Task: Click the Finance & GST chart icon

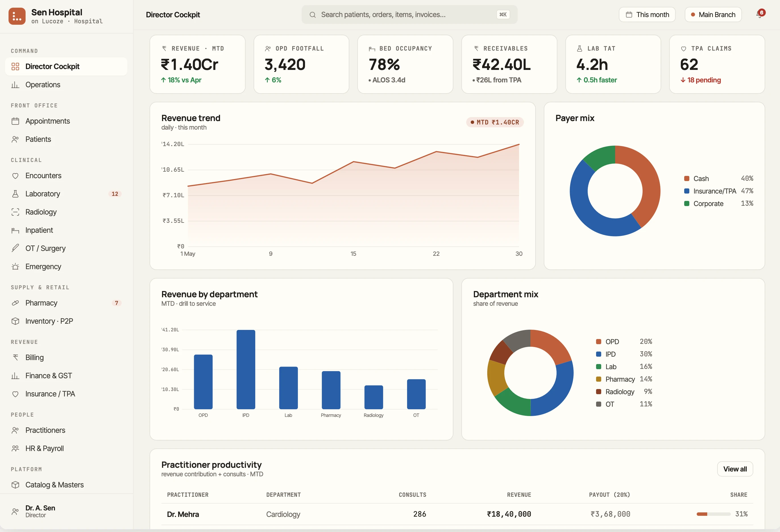Action: click(15, 376)
